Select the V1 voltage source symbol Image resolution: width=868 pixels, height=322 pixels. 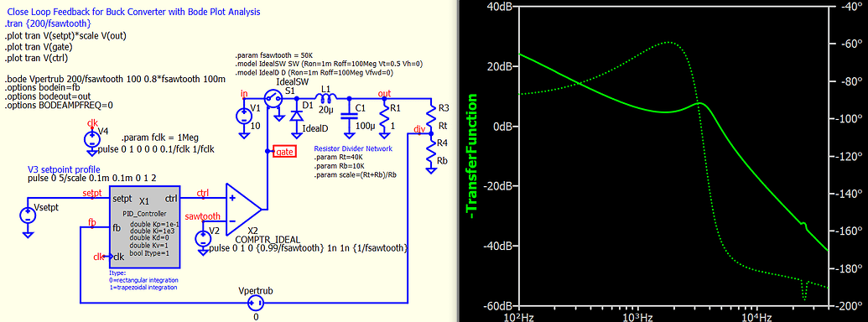[x=243, y=117]
